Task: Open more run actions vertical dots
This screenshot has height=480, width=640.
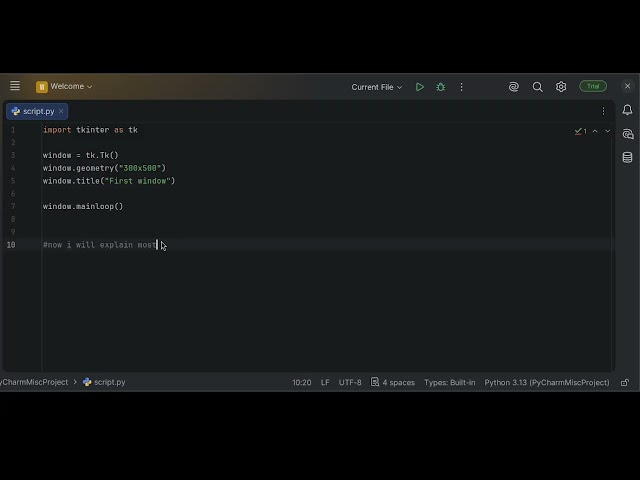Action: click(461, 87)
